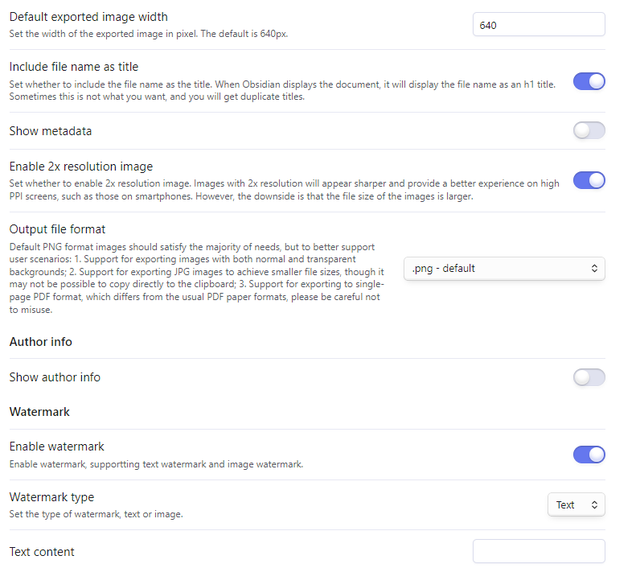Image resolution: width=640 pixels, height=568 pixels.
Task: Click the Watermark section heading
Action: 40,412
